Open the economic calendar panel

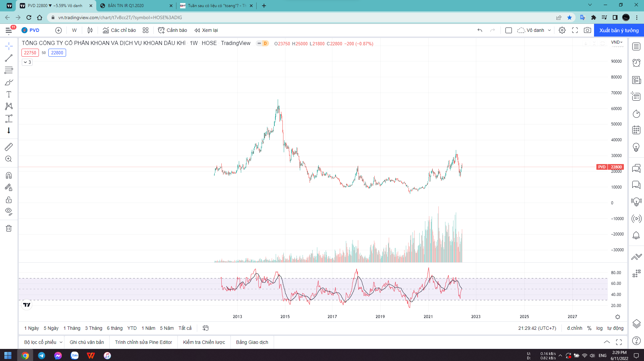636,130
